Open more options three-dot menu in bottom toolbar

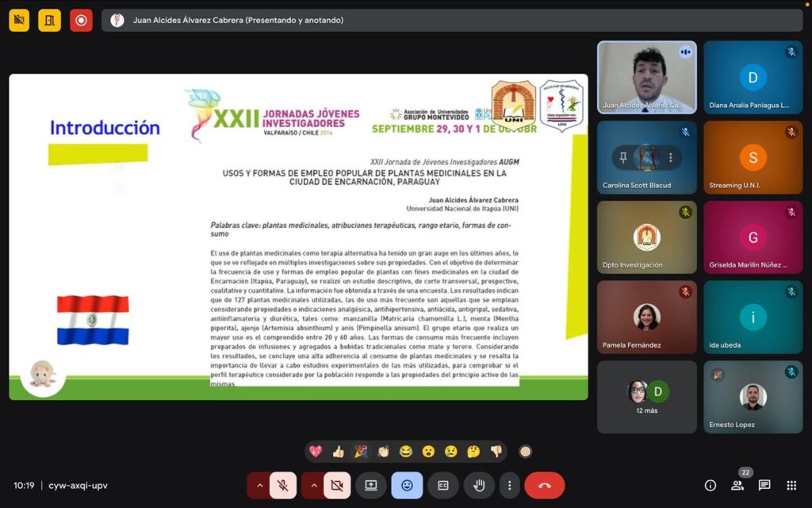pos(509,485)
